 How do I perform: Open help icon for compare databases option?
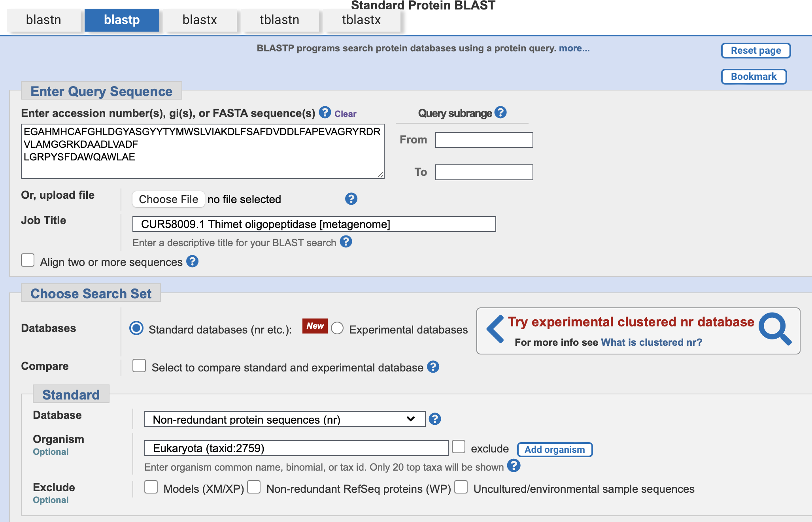point(433,367)
